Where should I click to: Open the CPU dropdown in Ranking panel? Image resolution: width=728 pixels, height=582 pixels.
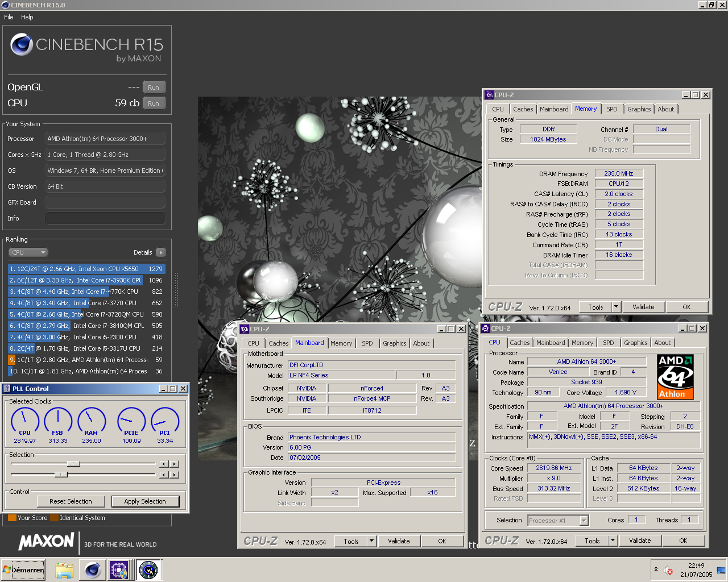(x=28, y=252)
